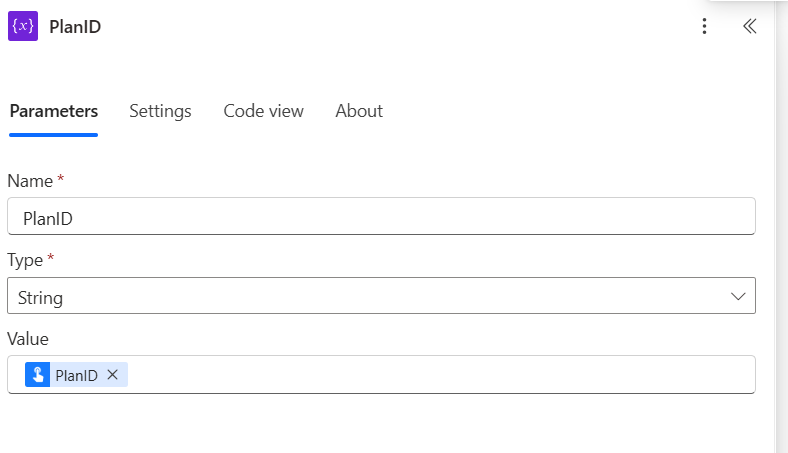Go to the About tab
The image size is (788, 453).
[359, 111]
